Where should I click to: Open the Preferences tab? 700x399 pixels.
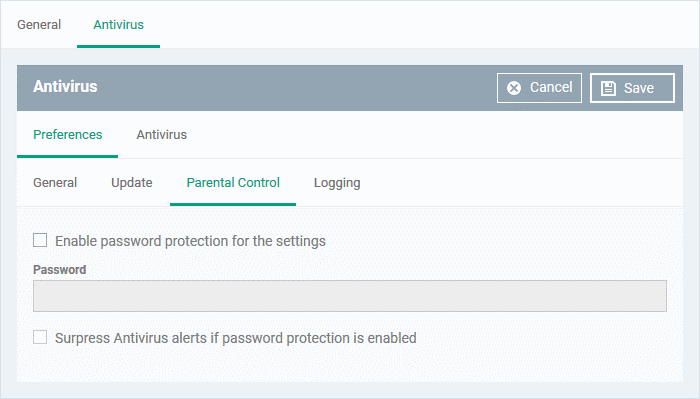[x=67, y=134]
